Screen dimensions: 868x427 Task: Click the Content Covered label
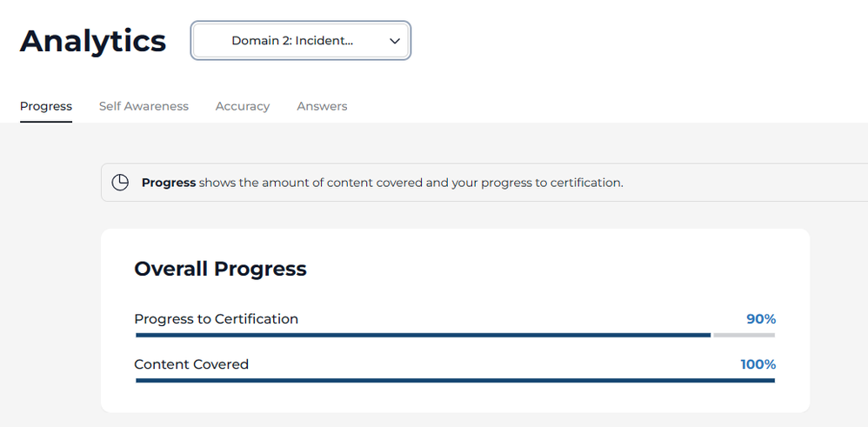191,364
